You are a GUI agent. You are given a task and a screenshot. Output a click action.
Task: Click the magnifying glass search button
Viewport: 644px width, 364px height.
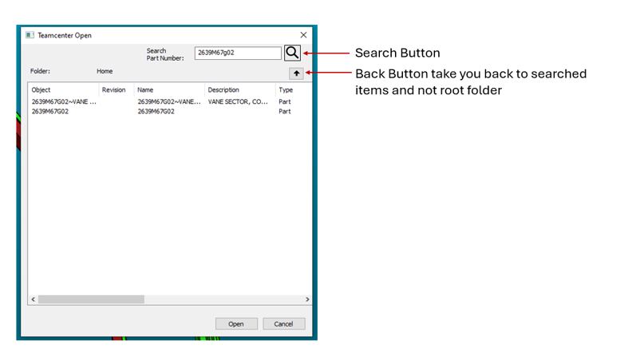[x=292, y=53]
